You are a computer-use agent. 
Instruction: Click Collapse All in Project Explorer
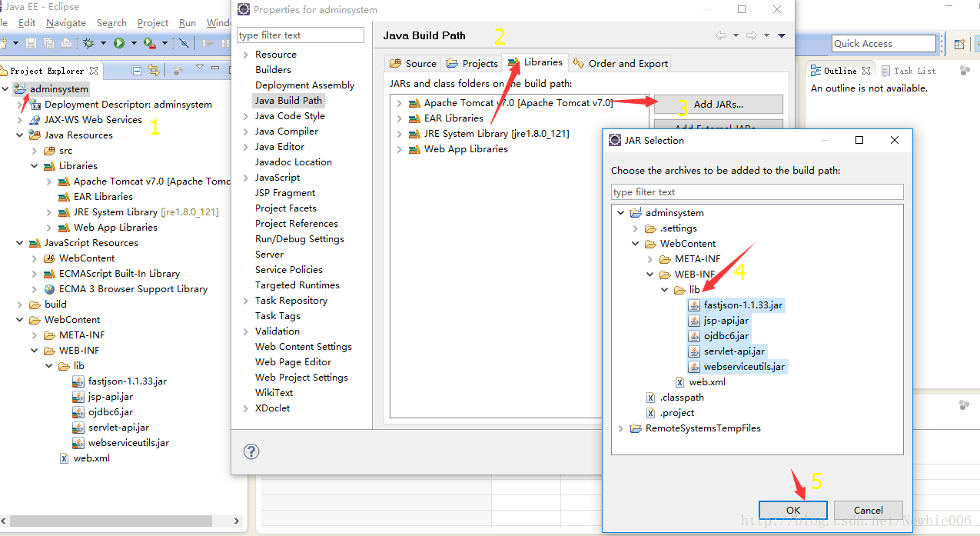pyautogui.click(x=137, y=70)
